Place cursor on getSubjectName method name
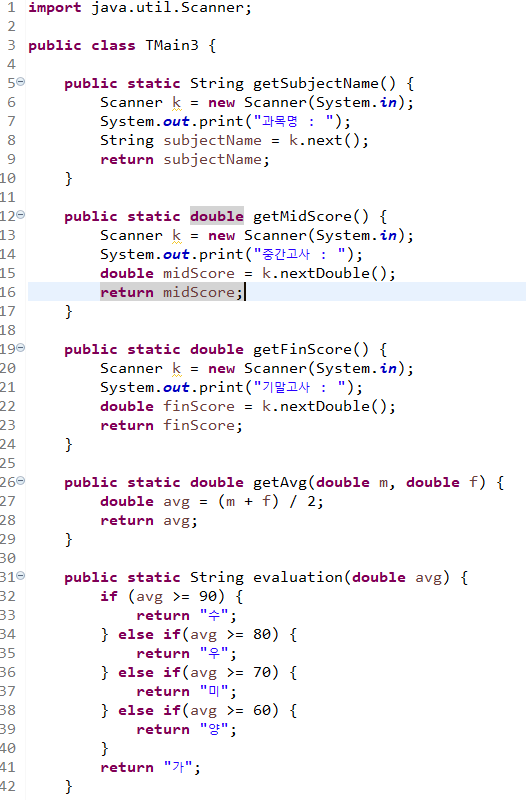 coord(323,84)
